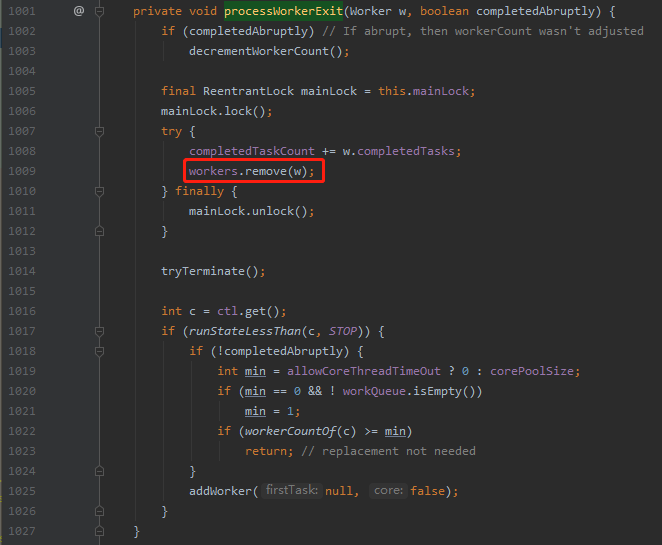Click line number 1009 in the gutter
This screenshot has width=662, height=545.
click(22, 171)
